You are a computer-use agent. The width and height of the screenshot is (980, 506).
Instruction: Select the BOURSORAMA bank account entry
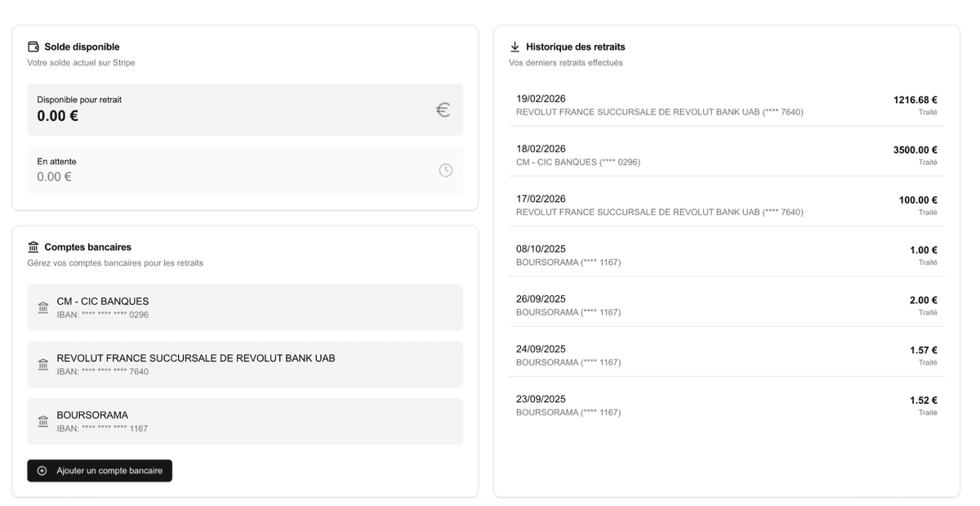pos(245,421)
